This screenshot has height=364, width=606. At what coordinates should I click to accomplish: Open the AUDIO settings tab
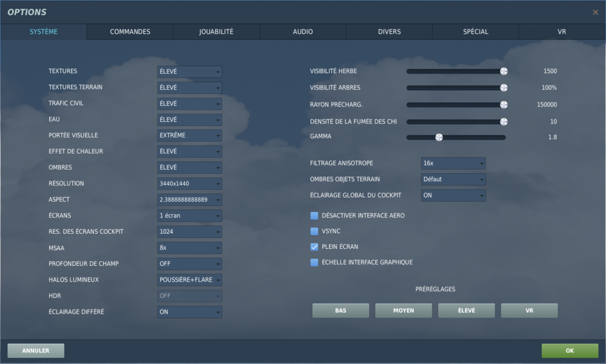(x=303, y=31)
